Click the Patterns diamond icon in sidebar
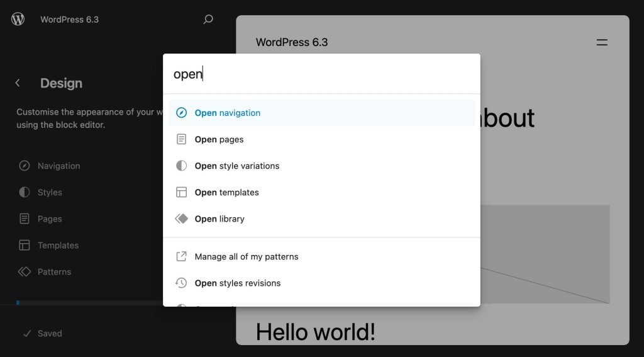The image size is (644, 357). point(25,271)
